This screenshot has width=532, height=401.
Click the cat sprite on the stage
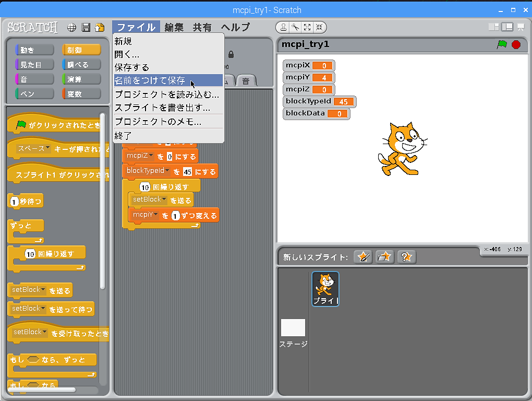click(x=402, y=149)
